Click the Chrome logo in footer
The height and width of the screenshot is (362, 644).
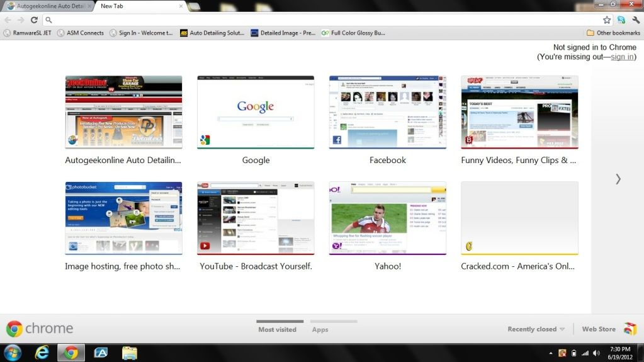tap(40, 329)
